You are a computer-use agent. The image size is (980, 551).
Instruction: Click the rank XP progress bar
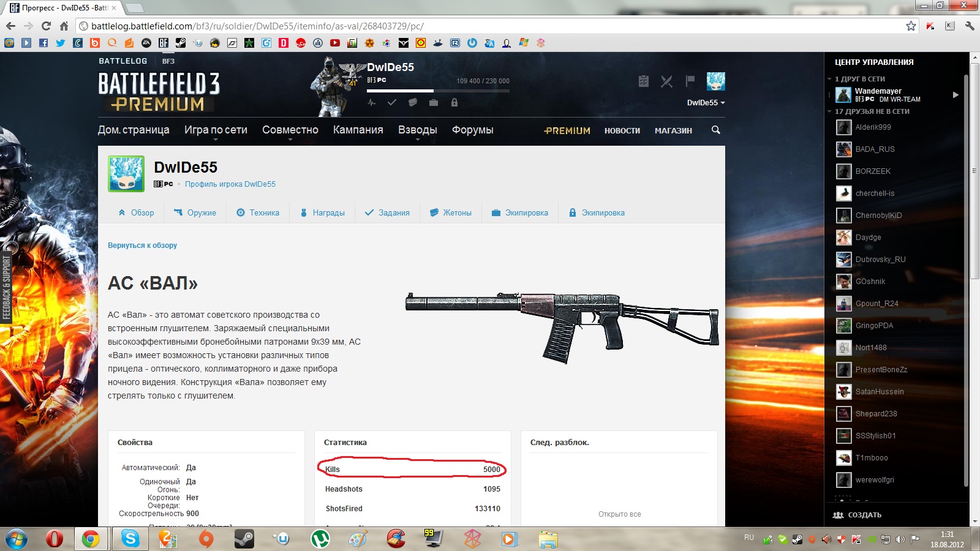pos(439,91)
